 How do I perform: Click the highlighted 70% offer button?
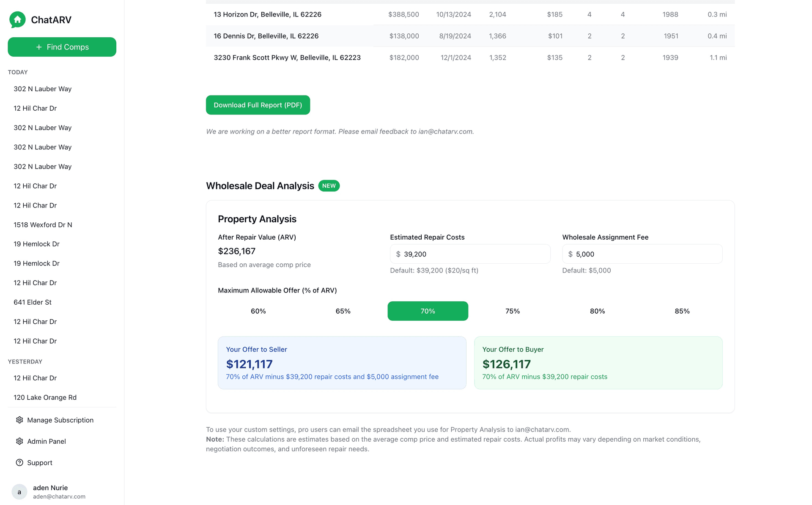[428, 311]
